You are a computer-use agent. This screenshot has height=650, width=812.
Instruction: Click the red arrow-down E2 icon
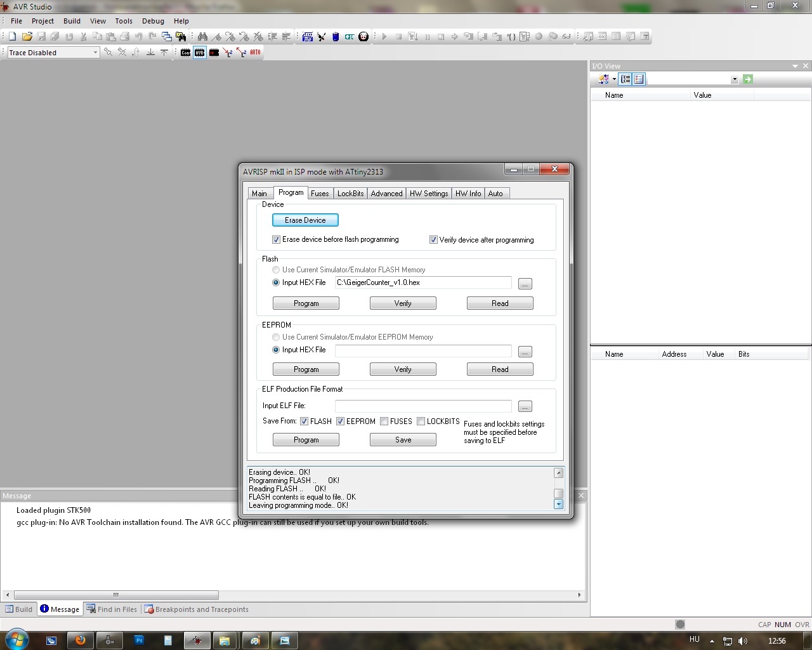(228, 53)
